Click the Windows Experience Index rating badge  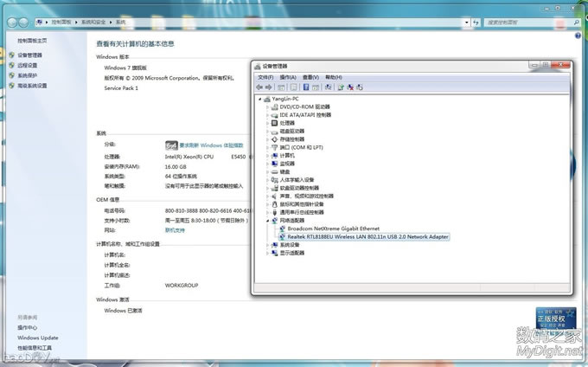(x=171, y=145)
